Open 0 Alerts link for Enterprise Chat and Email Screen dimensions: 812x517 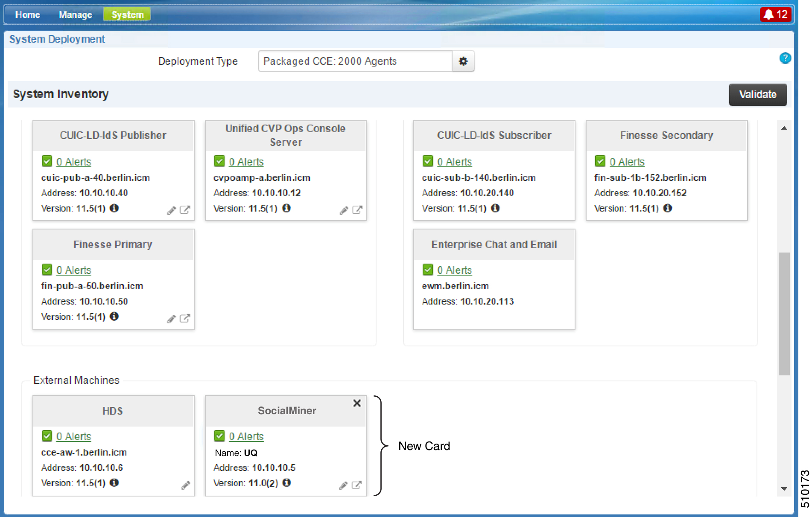pyautogui.click(x=455, y=270)
